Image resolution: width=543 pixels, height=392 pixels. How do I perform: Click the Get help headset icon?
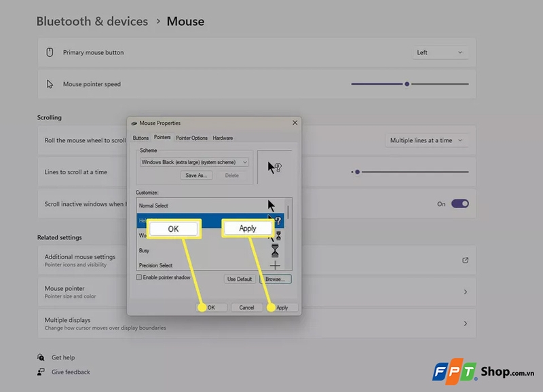41,357
